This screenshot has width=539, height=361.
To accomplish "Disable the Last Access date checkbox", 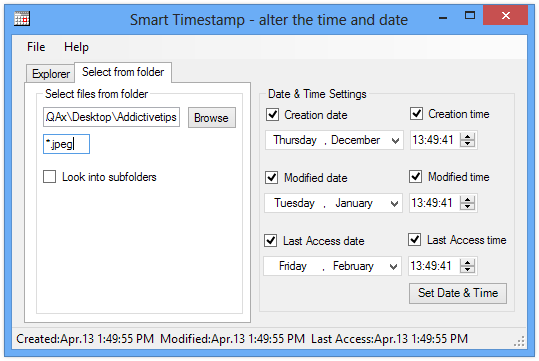I will [x=271, y=240].
